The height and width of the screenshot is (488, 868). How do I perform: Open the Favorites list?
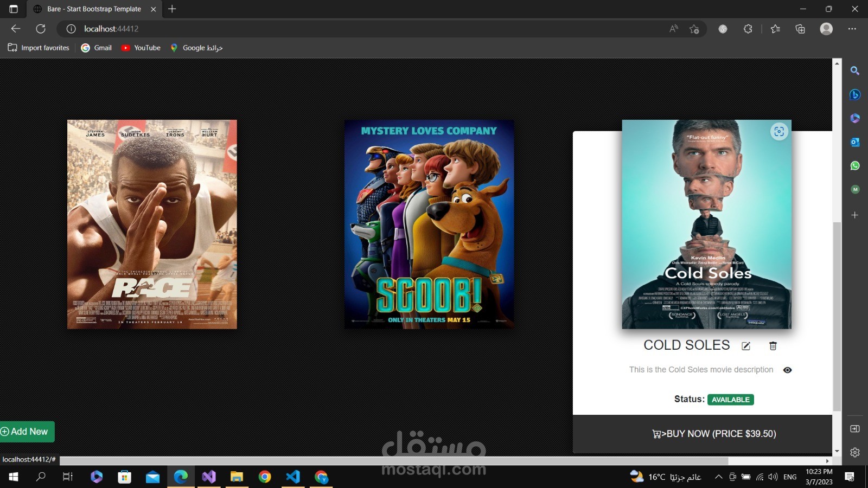point(775,29)
